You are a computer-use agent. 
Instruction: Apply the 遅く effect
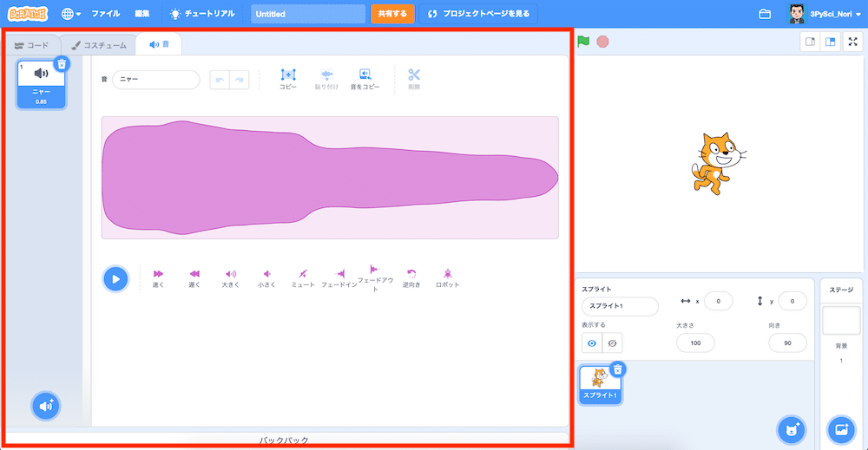click(x=194, y=278)
